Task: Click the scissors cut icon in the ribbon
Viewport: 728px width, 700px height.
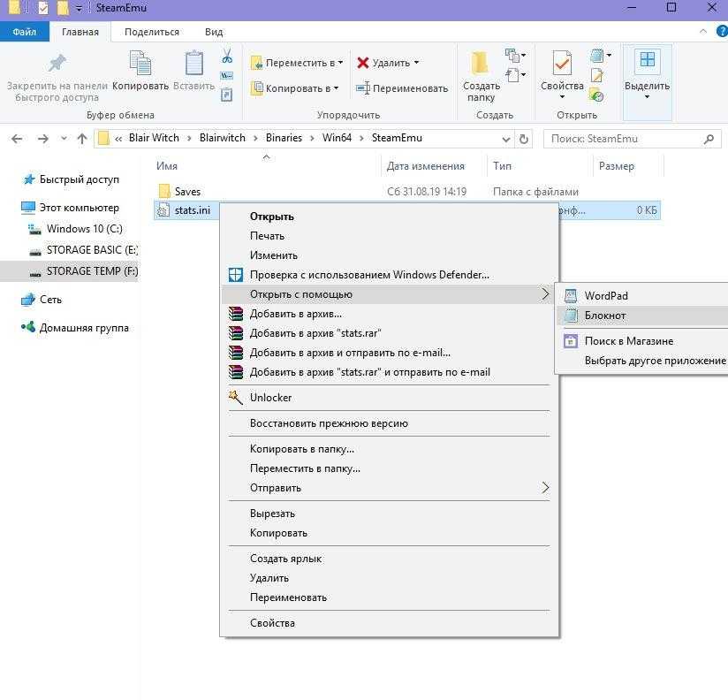Action: (x=227, y=57)
